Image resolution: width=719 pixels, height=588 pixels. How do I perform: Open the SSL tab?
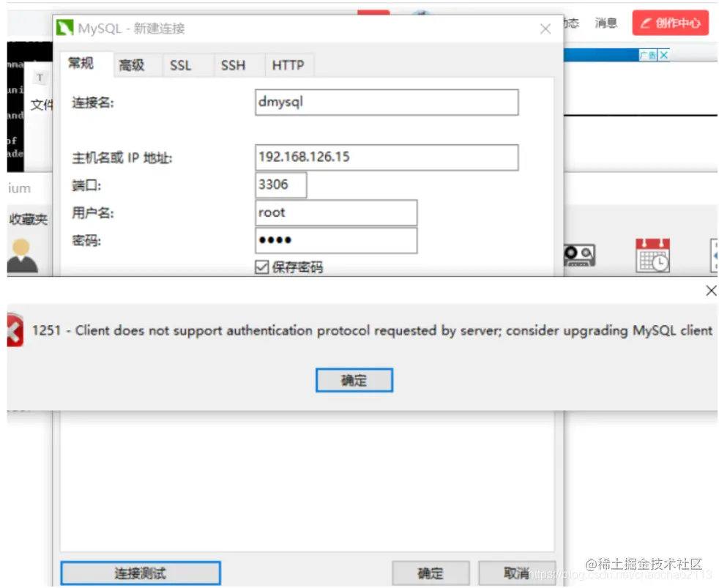tap(181, 65)
